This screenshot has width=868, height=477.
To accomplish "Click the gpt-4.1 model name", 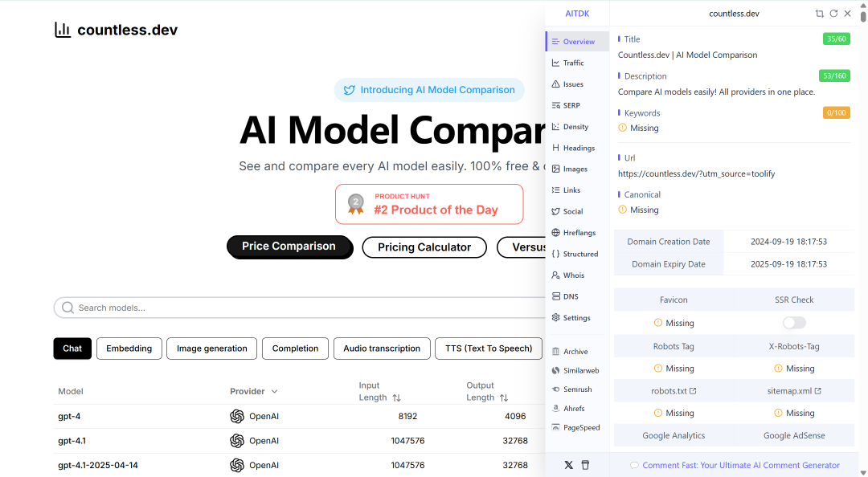I will click(72, 441).
